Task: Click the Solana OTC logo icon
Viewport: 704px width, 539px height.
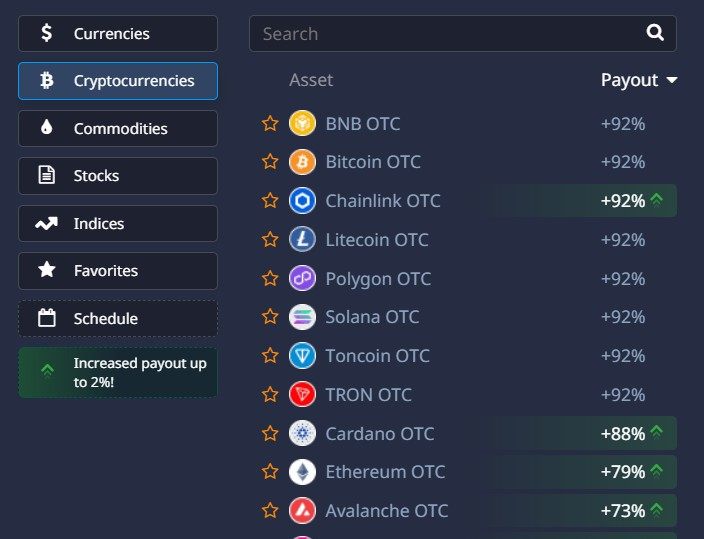Action: (x=302, y=317)
